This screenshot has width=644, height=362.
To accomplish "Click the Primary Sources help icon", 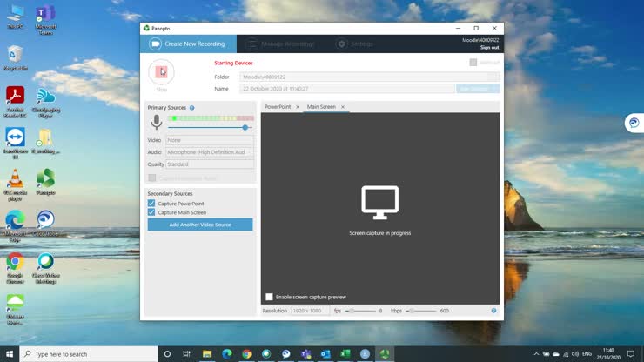I will coord(192,108).
